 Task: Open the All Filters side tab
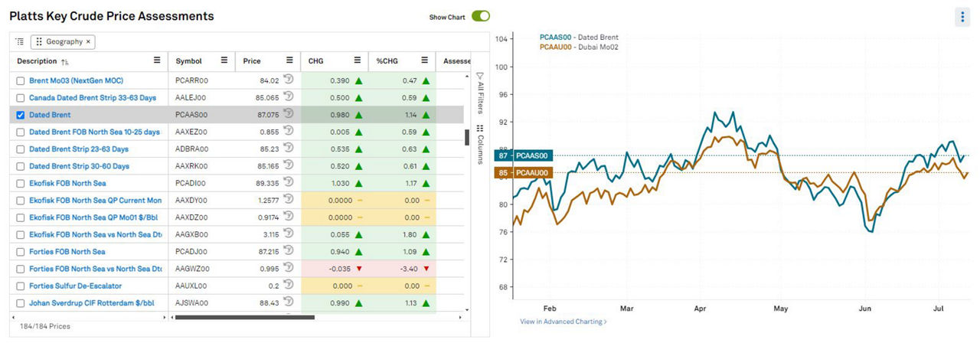[480, 90]
